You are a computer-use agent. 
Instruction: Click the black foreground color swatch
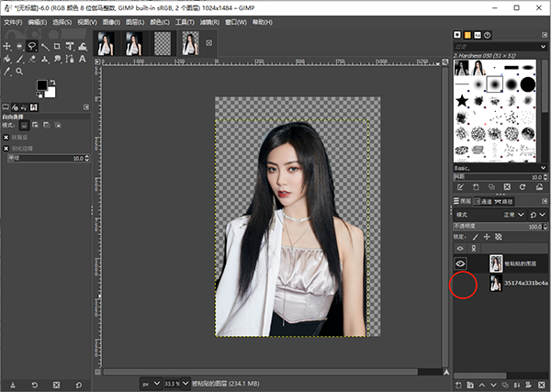(x=41, y=86)
